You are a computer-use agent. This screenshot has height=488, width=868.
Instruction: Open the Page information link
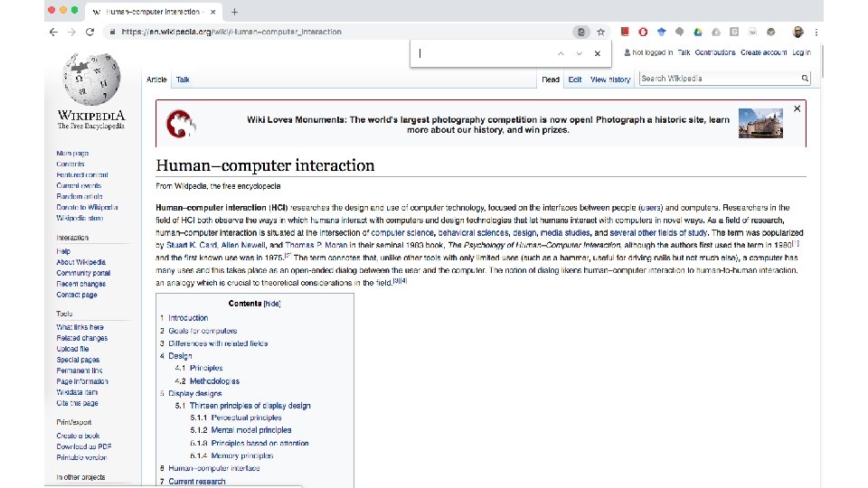(82, 381)
